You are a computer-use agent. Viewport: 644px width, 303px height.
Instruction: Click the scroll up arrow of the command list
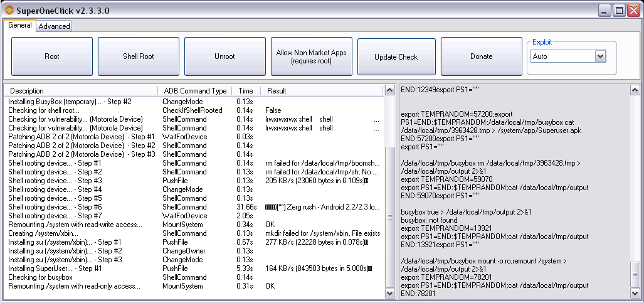[389, 90]
